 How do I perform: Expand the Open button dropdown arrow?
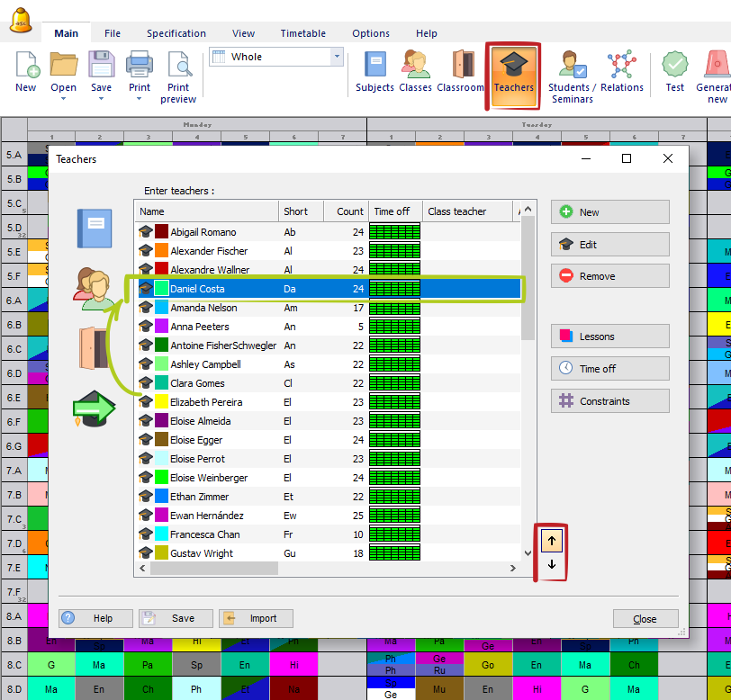pos(63,99)
